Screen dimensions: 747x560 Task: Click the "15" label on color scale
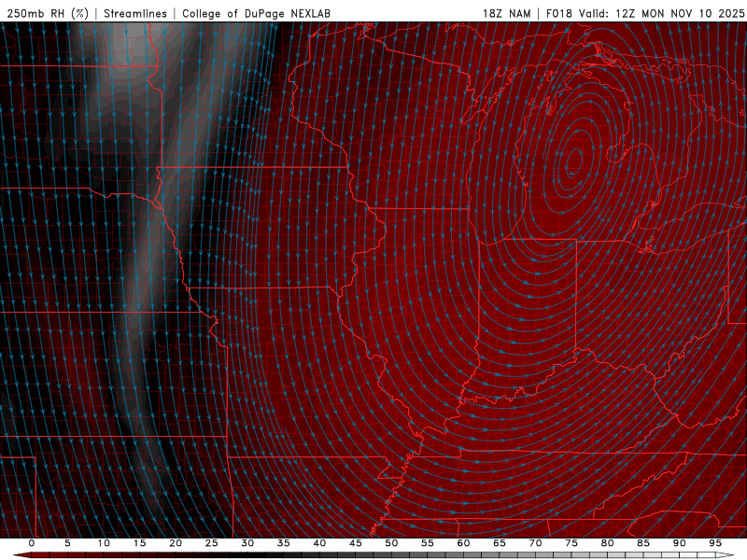(139, 543)
